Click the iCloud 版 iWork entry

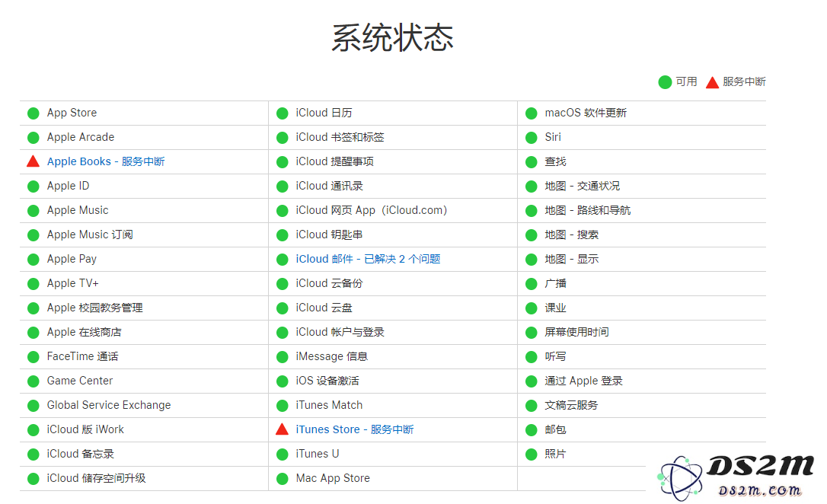[85, 429]
